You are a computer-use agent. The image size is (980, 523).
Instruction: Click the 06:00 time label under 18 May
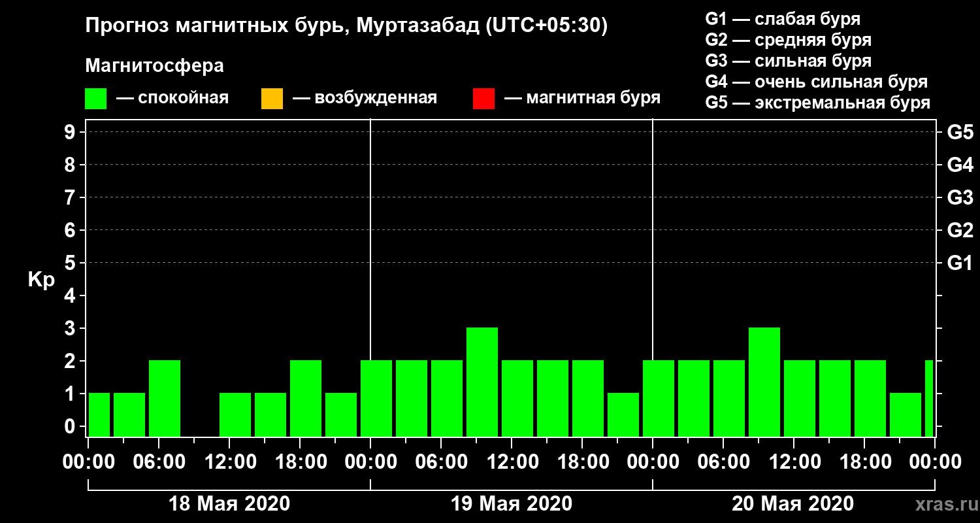(159, 462)
